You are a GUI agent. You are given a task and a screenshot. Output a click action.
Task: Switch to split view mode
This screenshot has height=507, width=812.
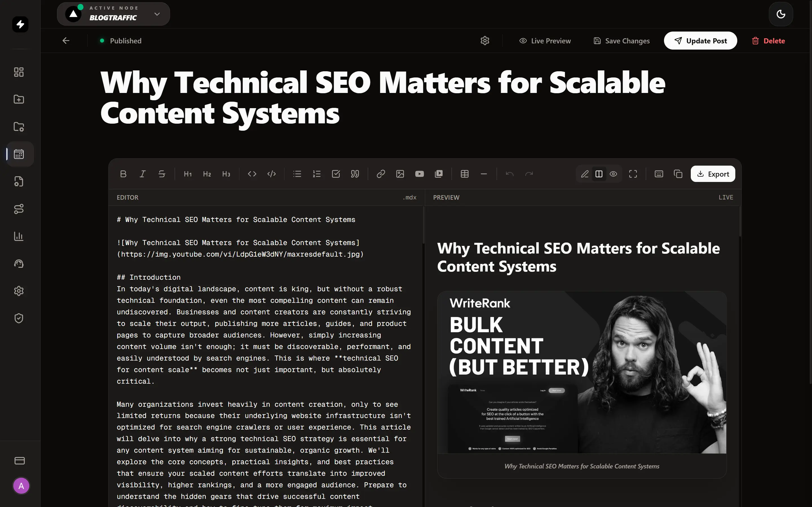click(x=599, y=174)
